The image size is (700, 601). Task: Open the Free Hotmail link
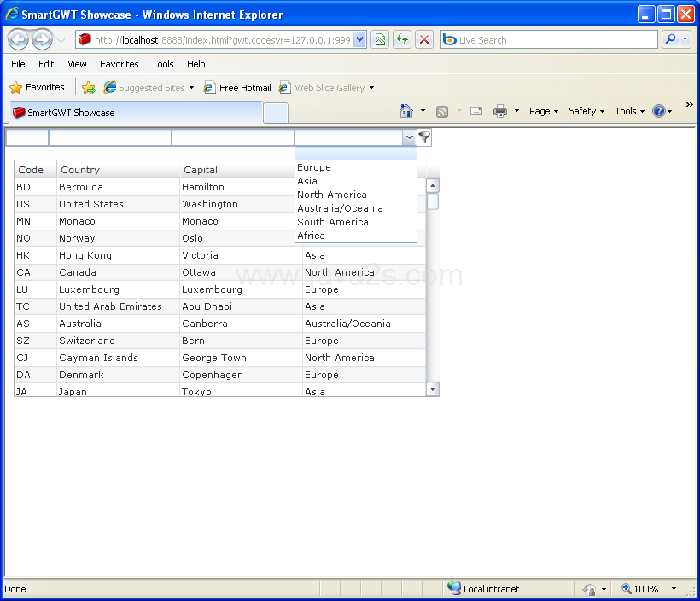(237, 88)
